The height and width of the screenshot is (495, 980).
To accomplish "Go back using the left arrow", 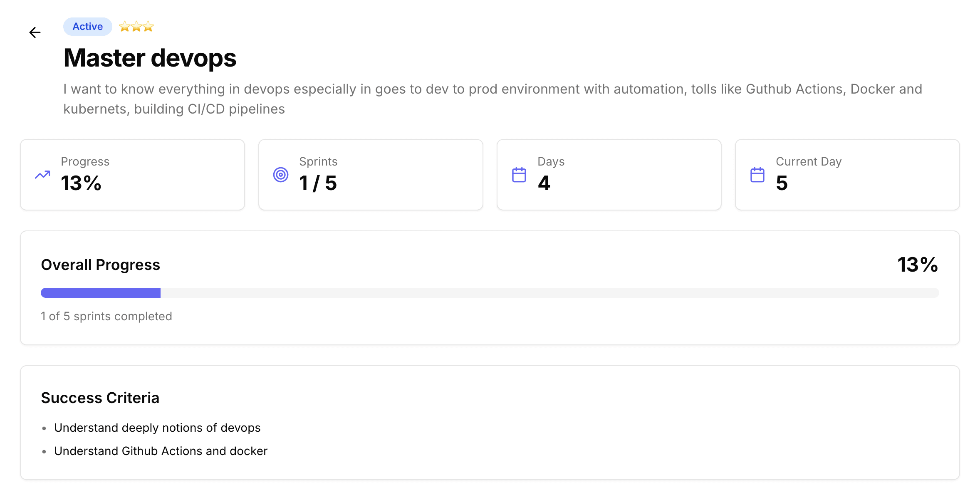I will click(x=35, y=32).
